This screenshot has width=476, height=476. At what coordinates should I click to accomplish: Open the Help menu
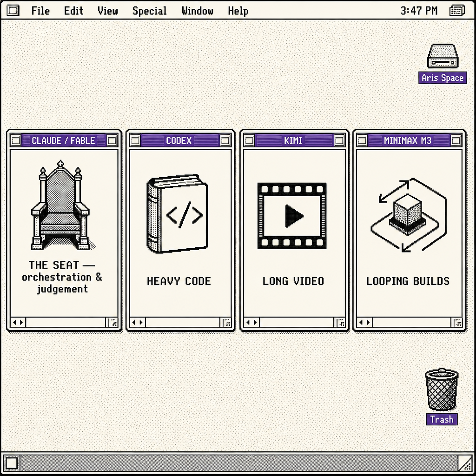(238, 11)
